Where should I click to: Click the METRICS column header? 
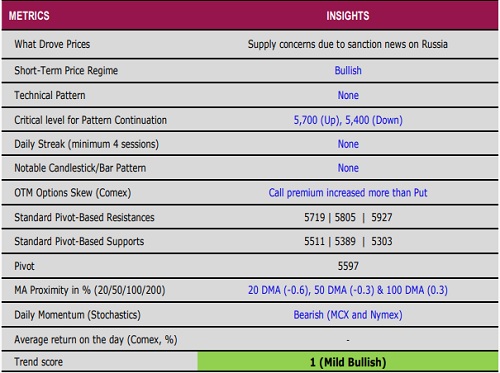29,16
